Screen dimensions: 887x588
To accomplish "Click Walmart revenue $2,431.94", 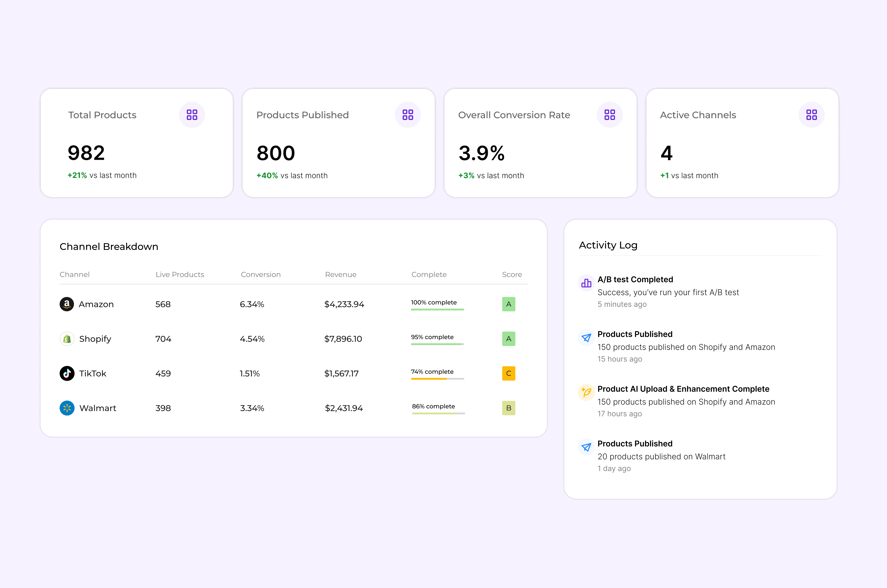I will (344, 408).
